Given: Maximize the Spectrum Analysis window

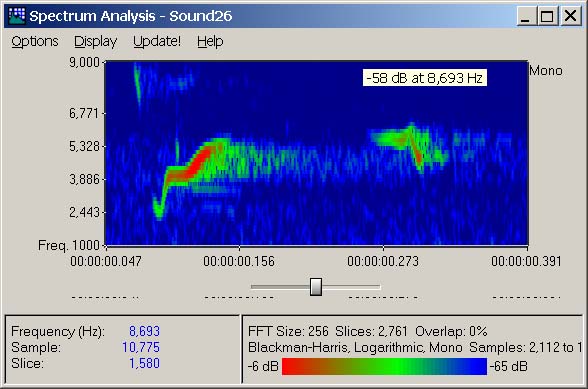Looking at the screenshot, I should pyautogui.click(x=547, y=16).
